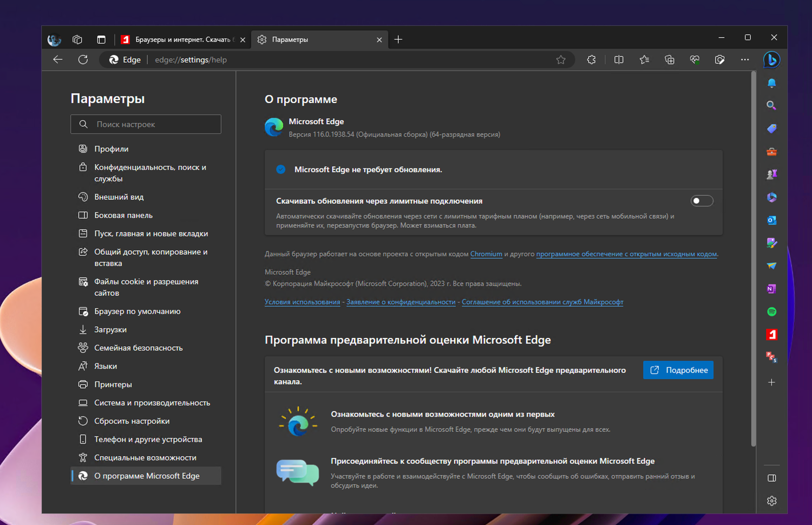Toggle the sidebar visibility button above the gear
Screen dimensions: 812x525
(772, 478)
